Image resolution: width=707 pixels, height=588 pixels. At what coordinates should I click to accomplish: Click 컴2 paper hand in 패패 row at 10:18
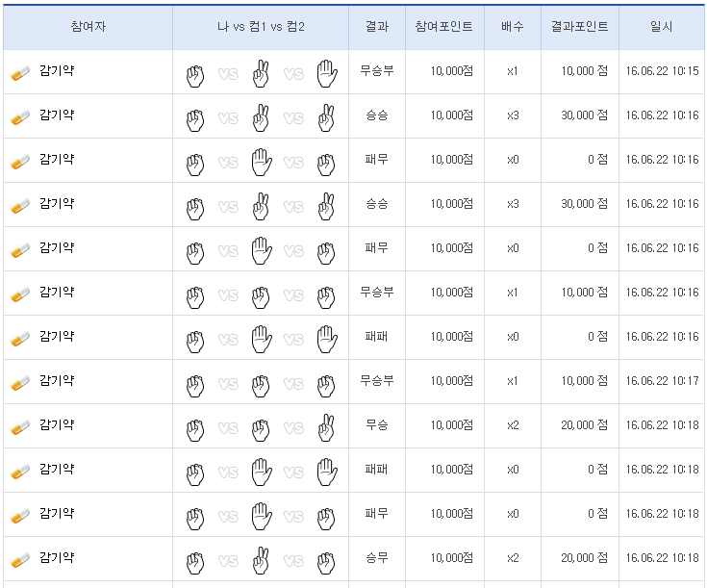(x=327, y=471)
